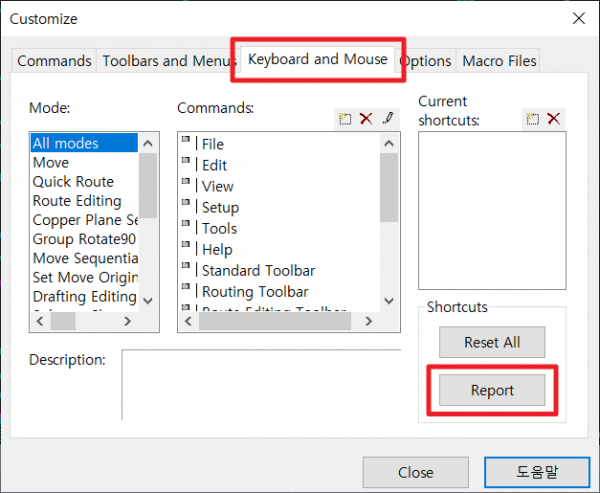Click the Edit pencil icon above Commands
The height and width of the screenshot is (493, 600).
(x=388, y=119)
